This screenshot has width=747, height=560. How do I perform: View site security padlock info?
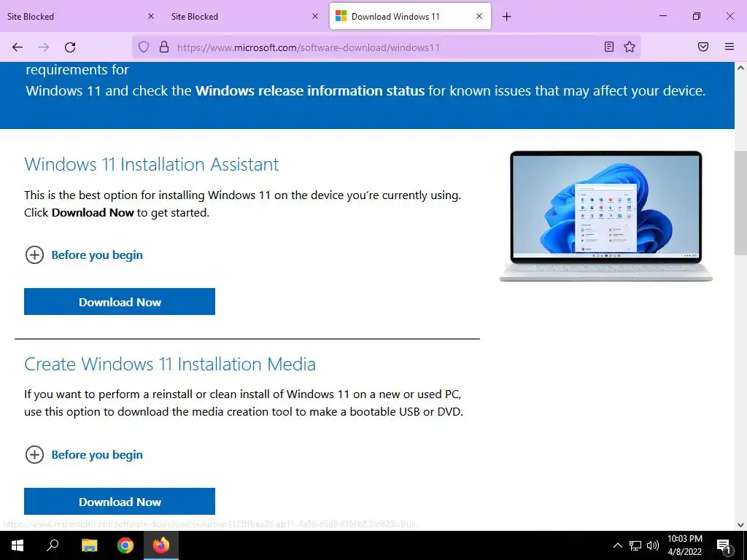pos(164,47)
